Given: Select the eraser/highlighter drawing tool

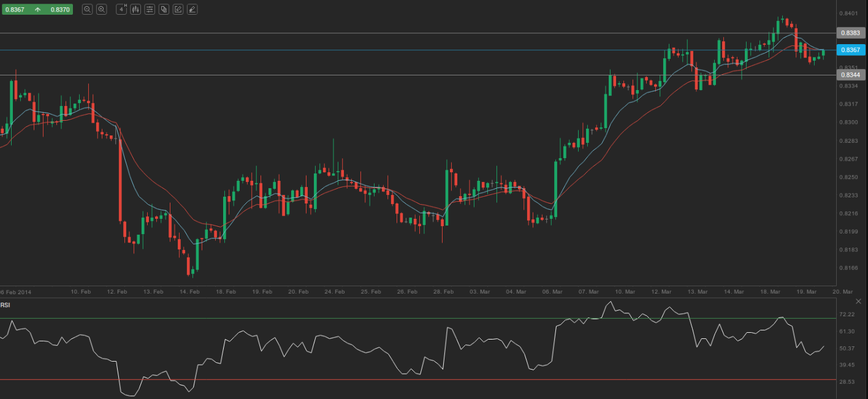Looking at the screenshot, I should pos(192,9).
